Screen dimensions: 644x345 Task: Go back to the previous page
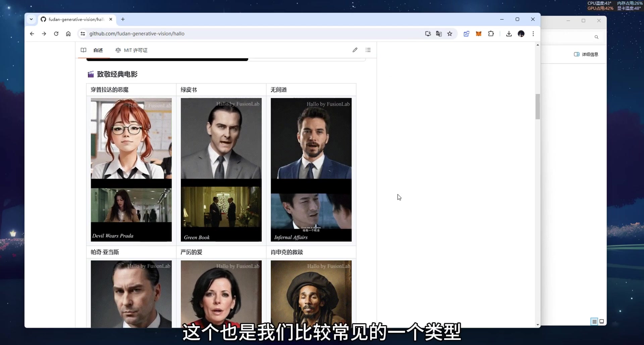click(x=32, y=34)
